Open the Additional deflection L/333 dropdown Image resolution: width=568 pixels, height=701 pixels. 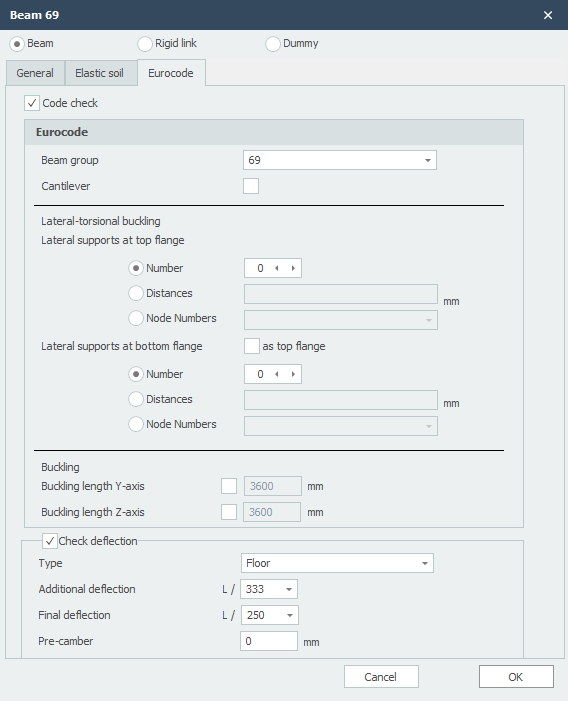269,589
